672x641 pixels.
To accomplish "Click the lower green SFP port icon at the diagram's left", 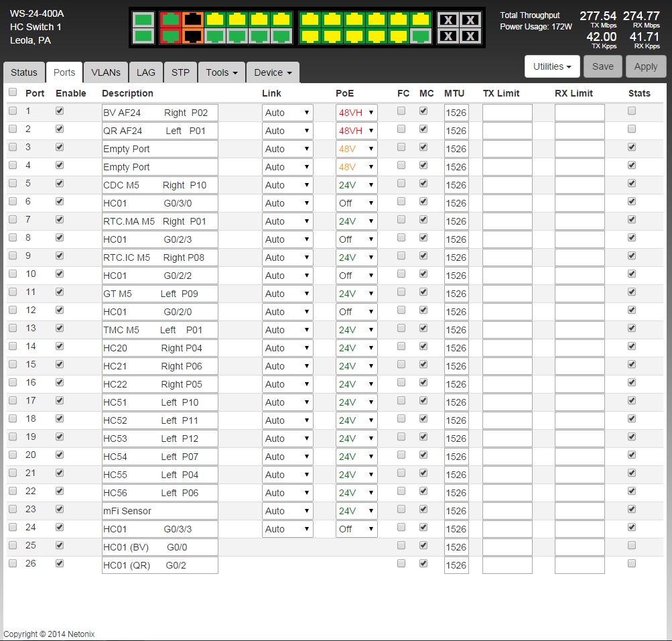I will [x=143, y=36].
